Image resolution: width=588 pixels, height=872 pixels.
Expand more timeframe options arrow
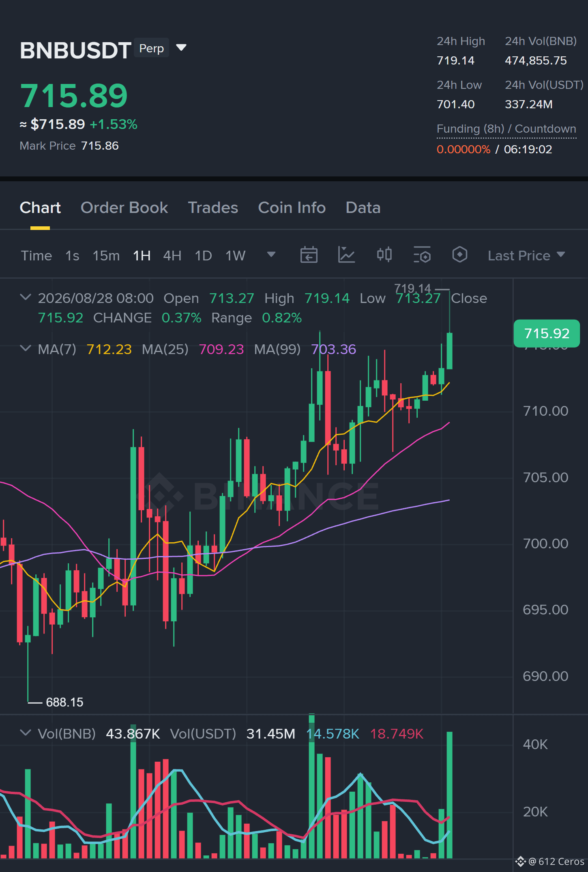coord(271,255)
